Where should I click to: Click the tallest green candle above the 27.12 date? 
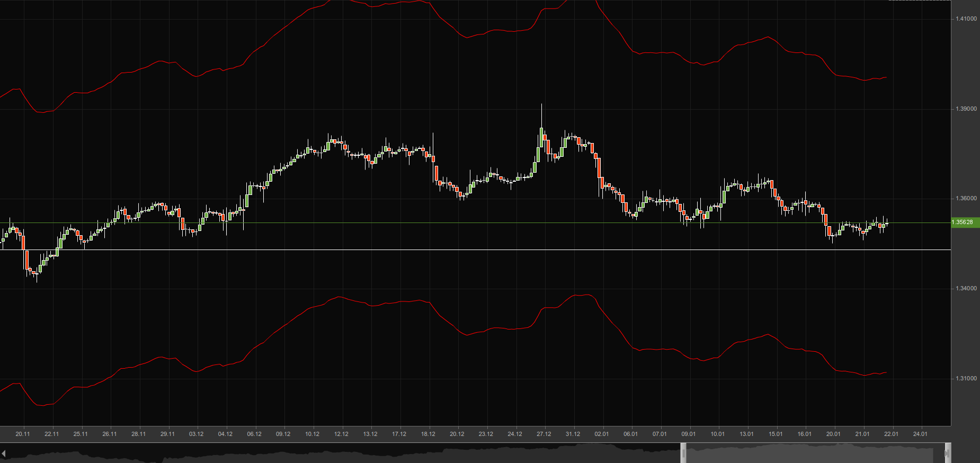click(x=541, y=137)
